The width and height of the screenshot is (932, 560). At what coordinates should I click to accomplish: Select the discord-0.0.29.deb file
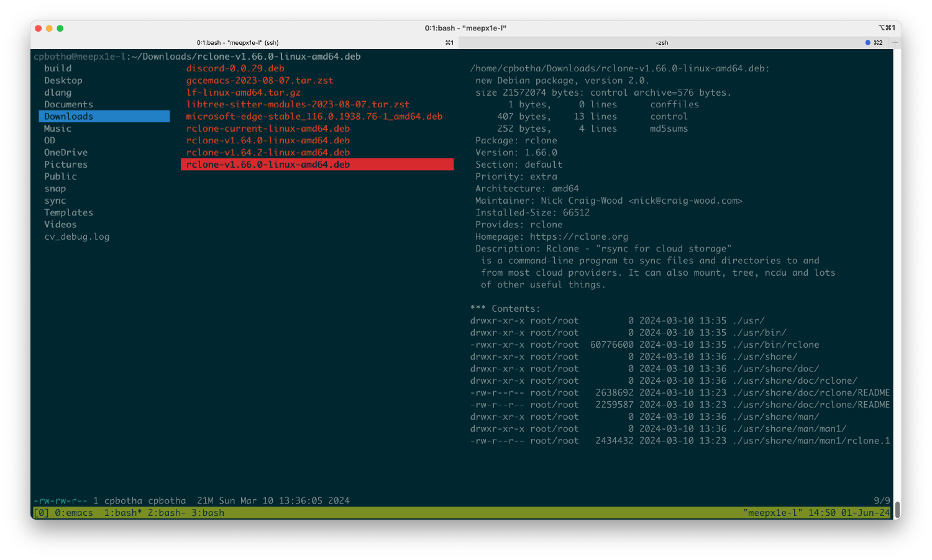tap(235, 68)
